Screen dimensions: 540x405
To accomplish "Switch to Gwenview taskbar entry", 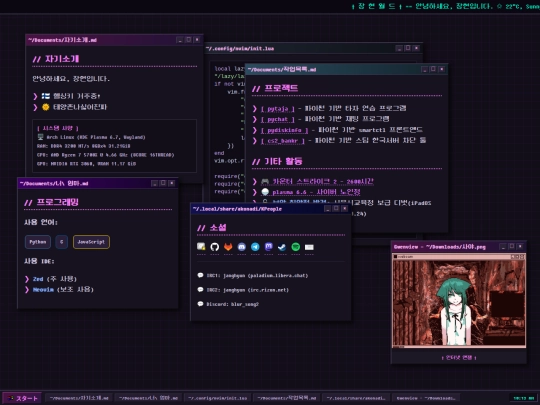I will pos(425,398).
